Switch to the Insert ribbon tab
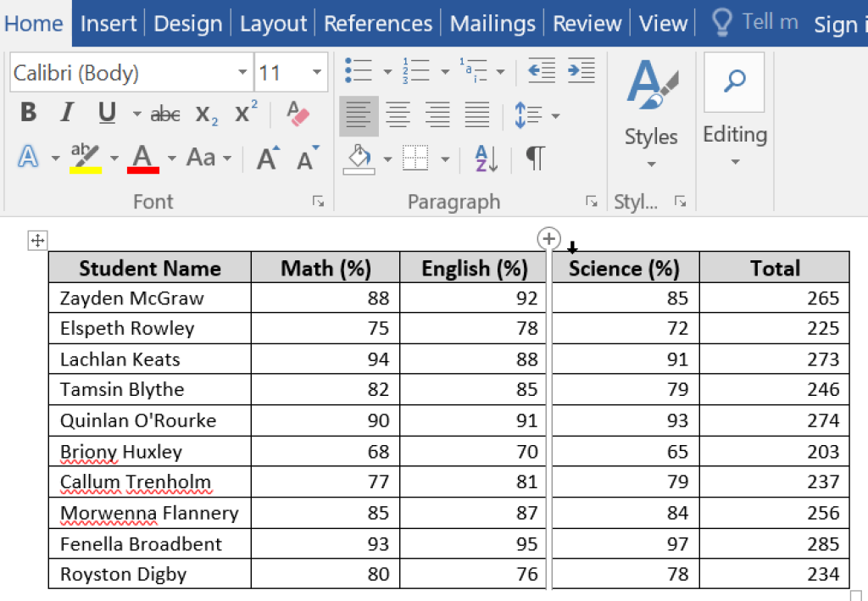The width and height of the screenshot is (868, 601). tap(108, 23)
